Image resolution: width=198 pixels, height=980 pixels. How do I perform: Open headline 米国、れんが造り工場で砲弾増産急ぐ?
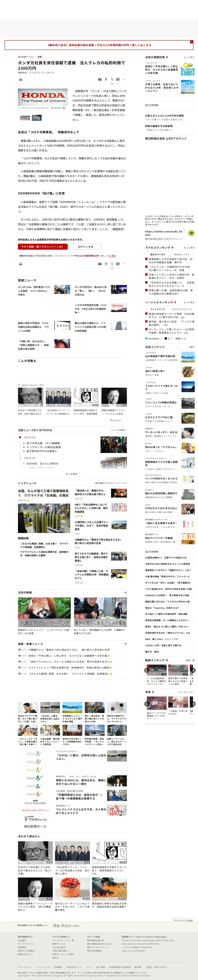click(43, 493)
